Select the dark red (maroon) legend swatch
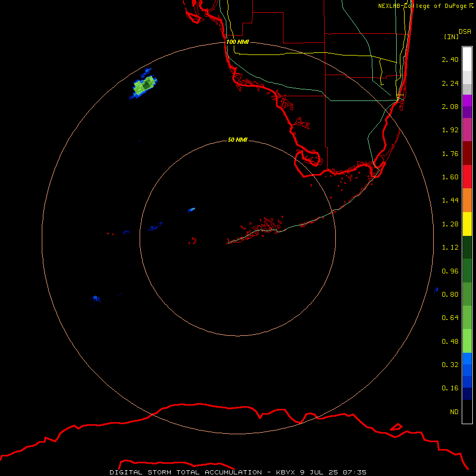 click(467, 153)
